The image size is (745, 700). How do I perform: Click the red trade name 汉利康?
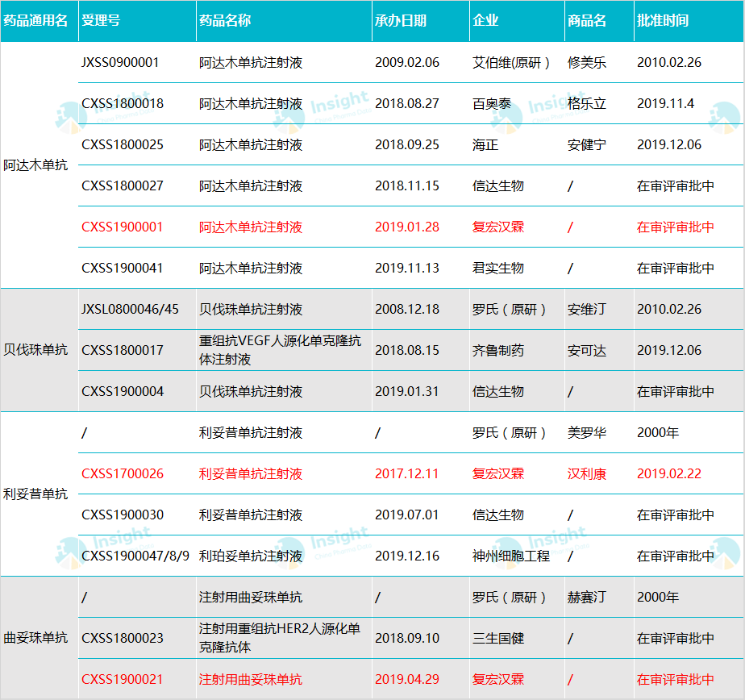[587, 474]
